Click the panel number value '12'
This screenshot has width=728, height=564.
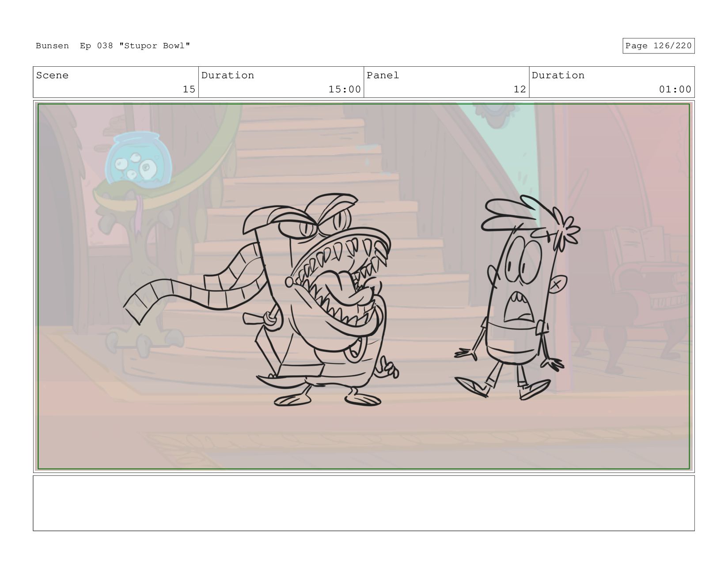519,89
